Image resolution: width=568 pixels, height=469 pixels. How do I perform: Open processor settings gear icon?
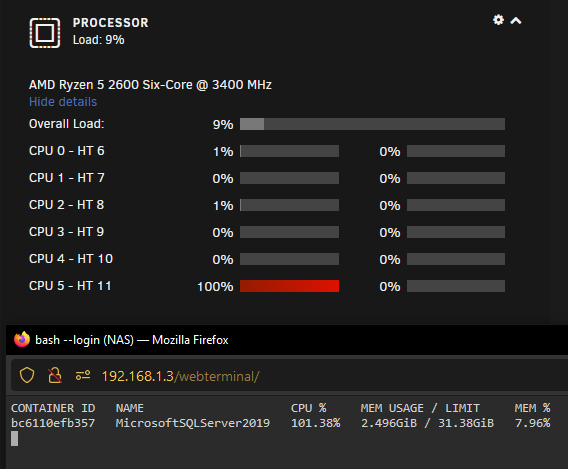[x=498, y=20]
